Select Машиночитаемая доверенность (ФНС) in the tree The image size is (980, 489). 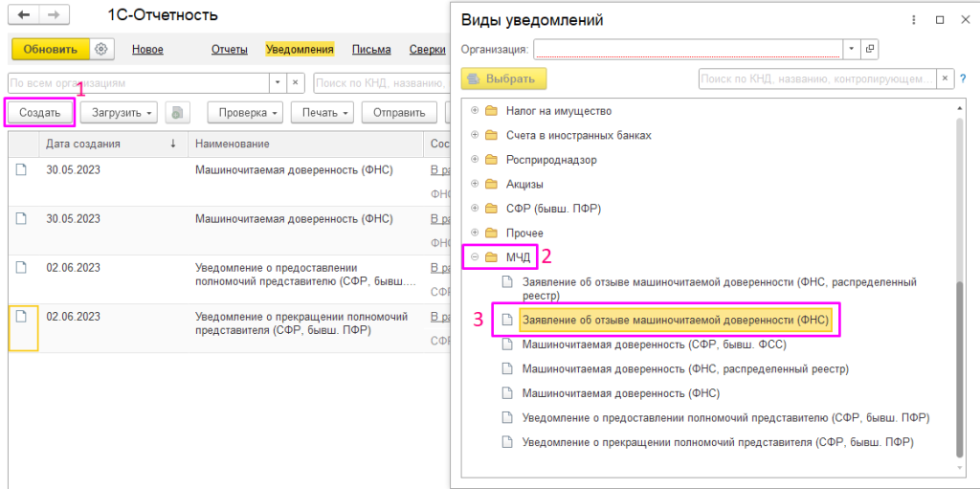coord(620,393)
